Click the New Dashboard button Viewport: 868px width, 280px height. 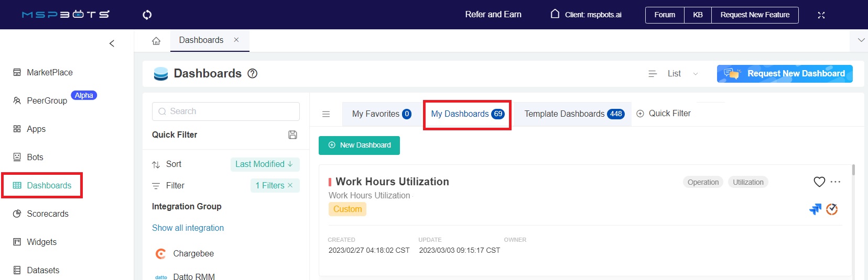[x=359, y=145]
